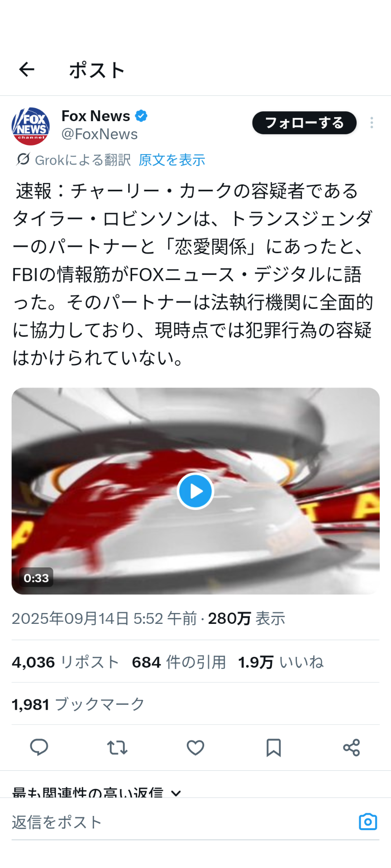Open the @FoxNews handle

tap(100, 134)
